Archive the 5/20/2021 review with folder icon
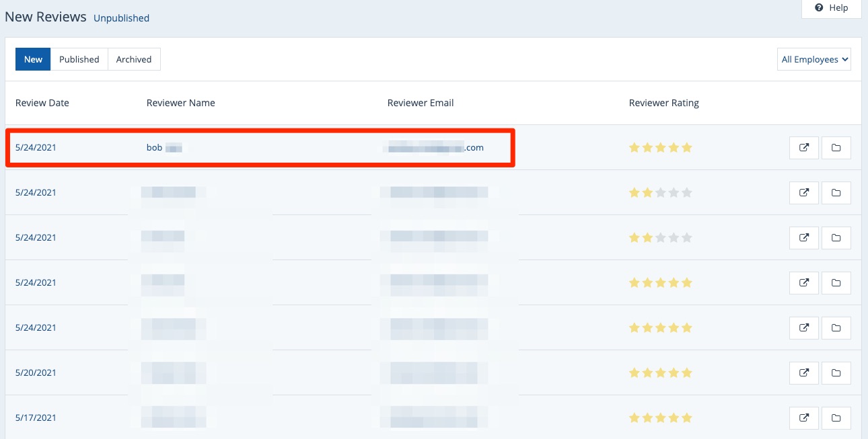This screenshot has width=868, height=439. click(836, 373)
